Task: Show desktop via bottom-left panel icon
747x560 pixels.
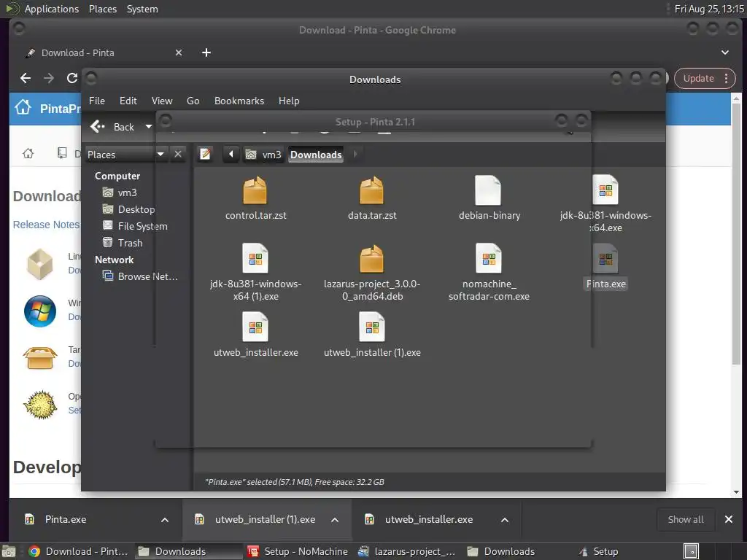Action: click(x=9, y=552)
